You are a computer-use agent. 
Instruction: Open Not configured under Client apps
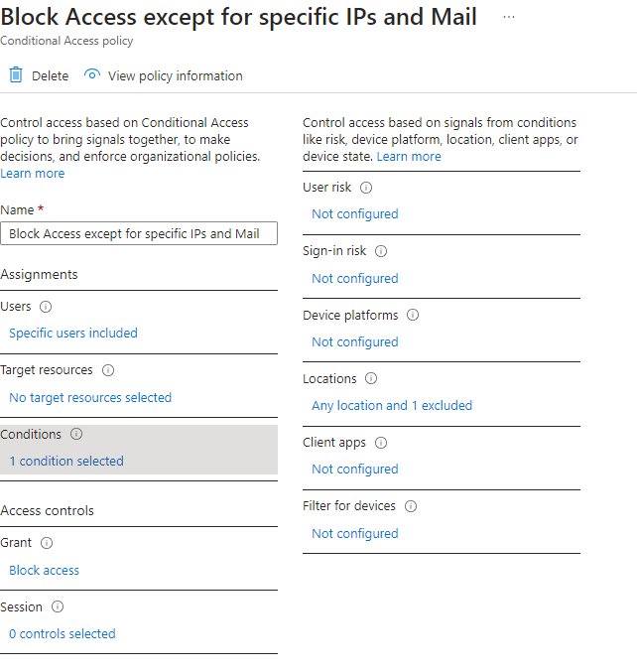355,469
